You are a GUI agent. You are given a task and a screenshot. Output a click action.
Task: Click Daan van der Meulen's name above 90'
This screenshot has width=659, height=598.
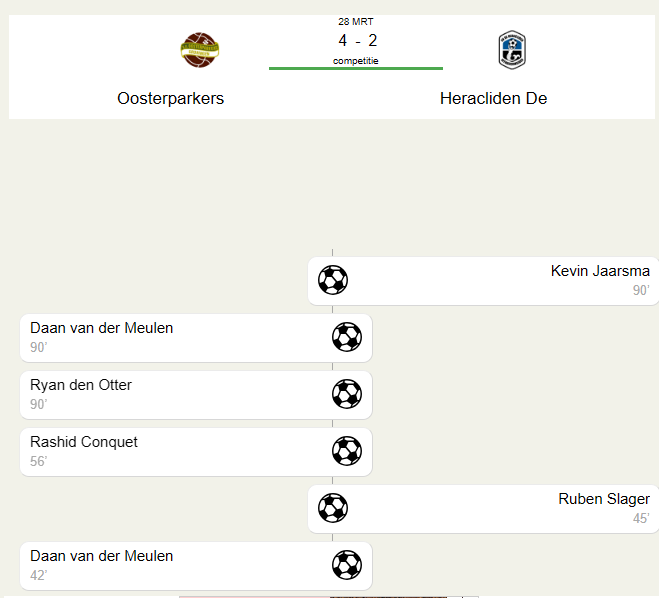tap(101, 328)
